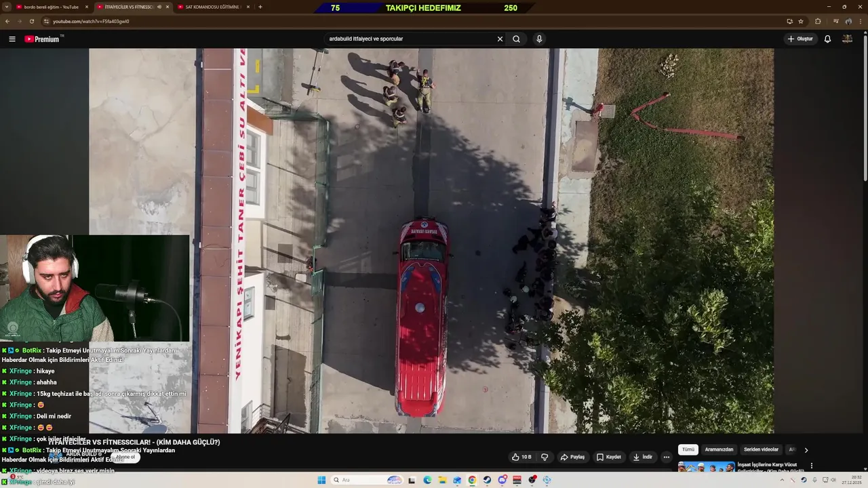Open more actions ellipsis beside İndir
Viewport: 868px width, 488px height.
[x=667, y=457]
